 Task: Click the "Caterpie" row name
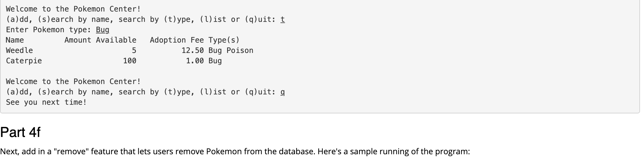24,61
